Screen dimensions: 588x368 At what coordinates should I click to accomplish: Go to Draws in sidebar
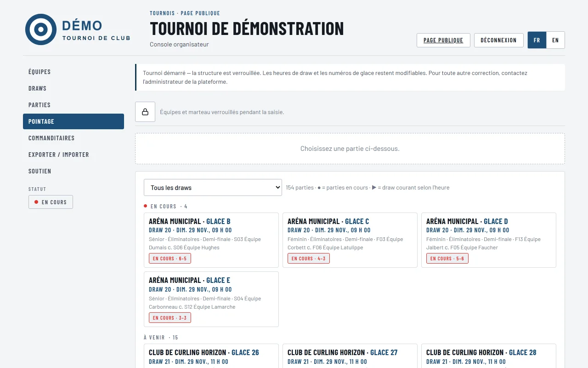click(73, 88)
